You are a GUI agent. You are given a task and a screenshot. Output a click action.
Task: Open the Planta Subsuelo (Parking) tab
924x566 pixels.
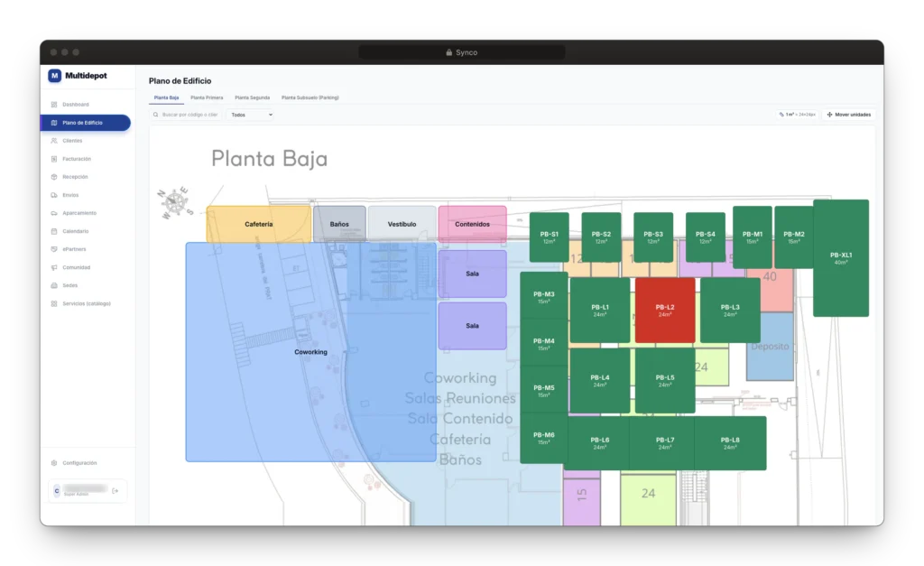(x=310, y=97)
